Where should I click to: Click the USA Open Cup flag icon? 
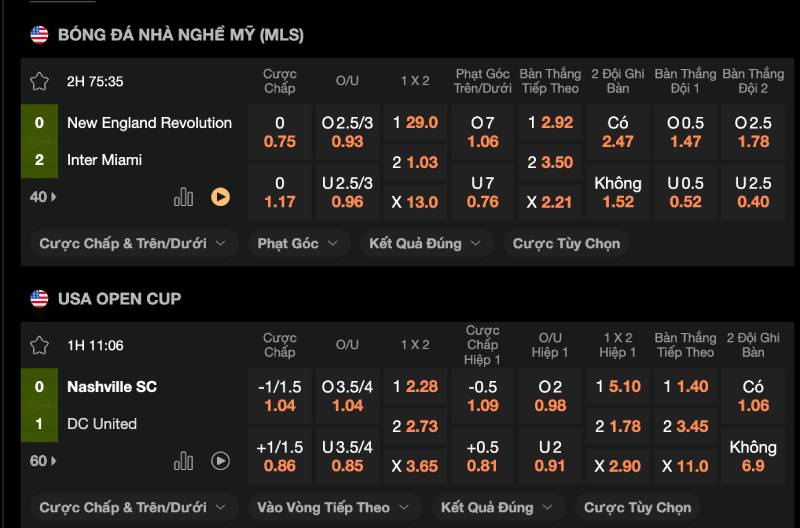click(39, 299)
